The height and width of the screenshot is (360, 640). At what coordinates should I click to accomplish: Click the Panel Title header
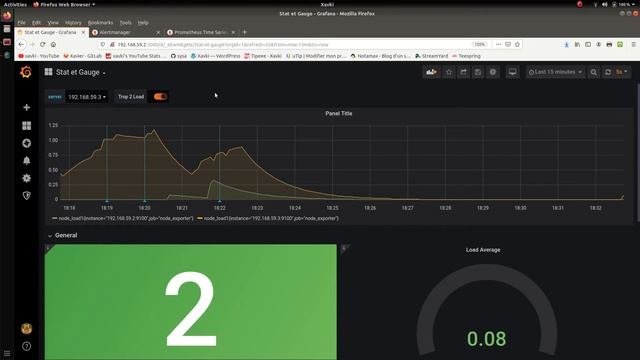(x=338, y=113)
